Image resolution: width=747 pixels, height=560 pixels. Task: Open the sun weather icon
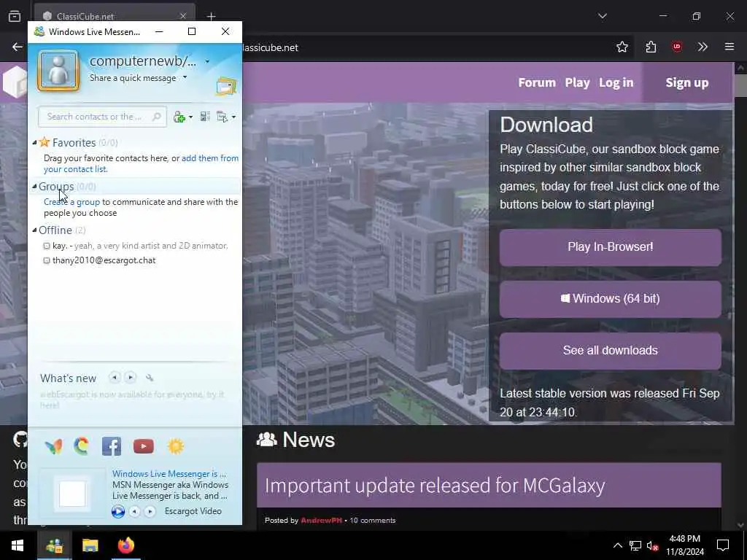pos(175,446)
